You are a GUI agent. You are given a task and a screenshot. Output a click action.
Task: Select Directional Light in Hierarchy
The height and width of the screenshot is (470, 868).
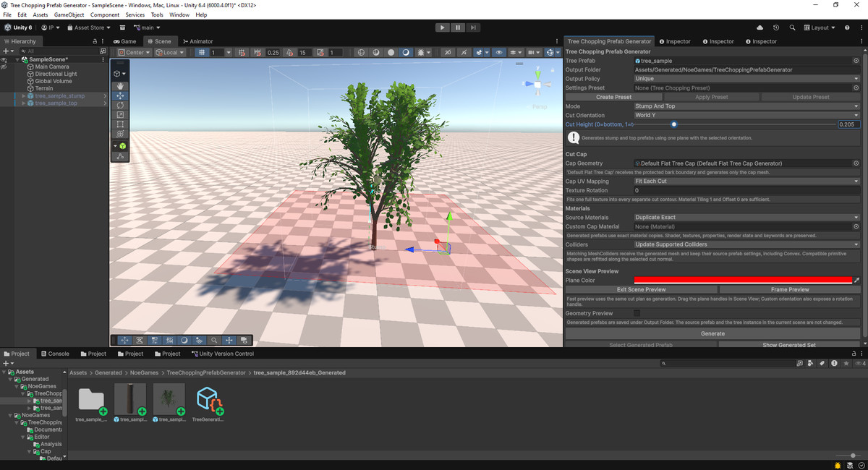56,74
